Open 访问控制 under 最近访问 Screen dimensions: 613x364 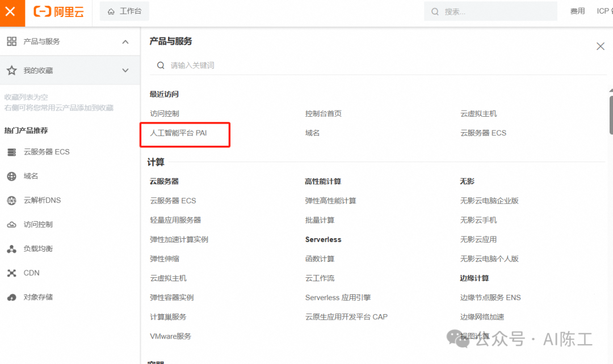click(165, 113)
